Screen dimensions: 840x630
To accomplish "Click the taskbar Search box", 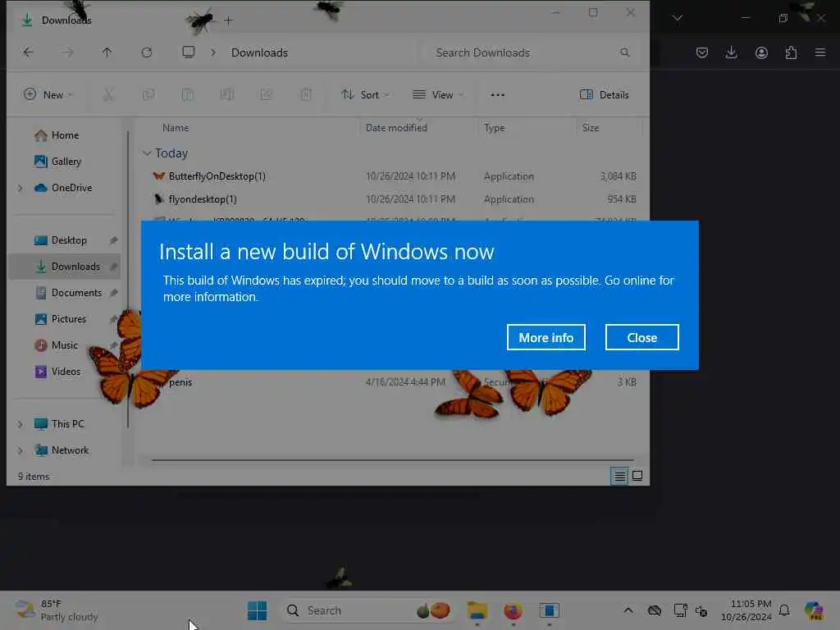I will pos(368,610).
